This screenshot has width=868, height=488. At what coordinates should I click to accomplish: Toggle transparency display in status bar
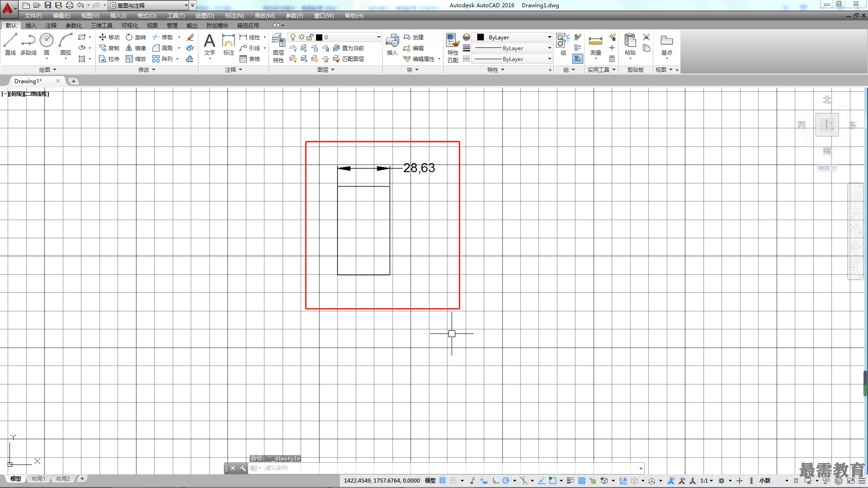[582, 480]
